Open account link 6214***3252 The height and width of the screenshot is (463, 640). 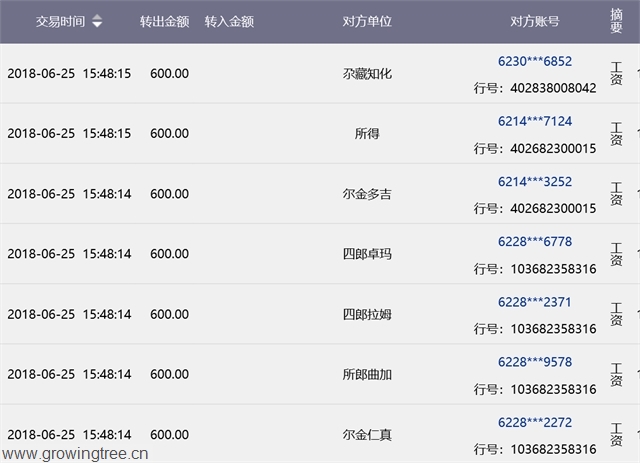534,181
